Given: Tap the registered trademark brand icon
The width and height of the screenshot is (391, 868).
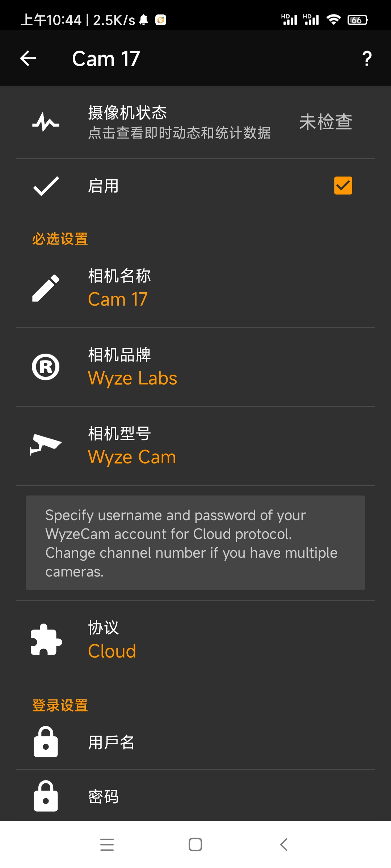Looking at the screenshot, I should tap(46, 367).
